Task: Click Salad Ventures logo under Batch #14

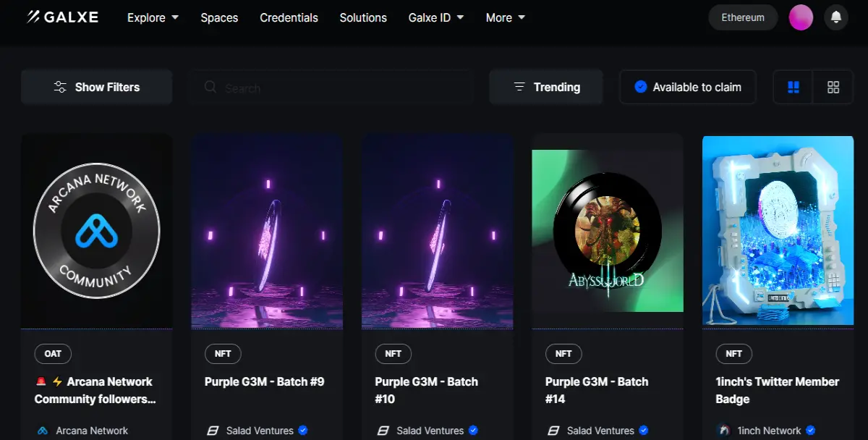Action: [x=553, y=431]
